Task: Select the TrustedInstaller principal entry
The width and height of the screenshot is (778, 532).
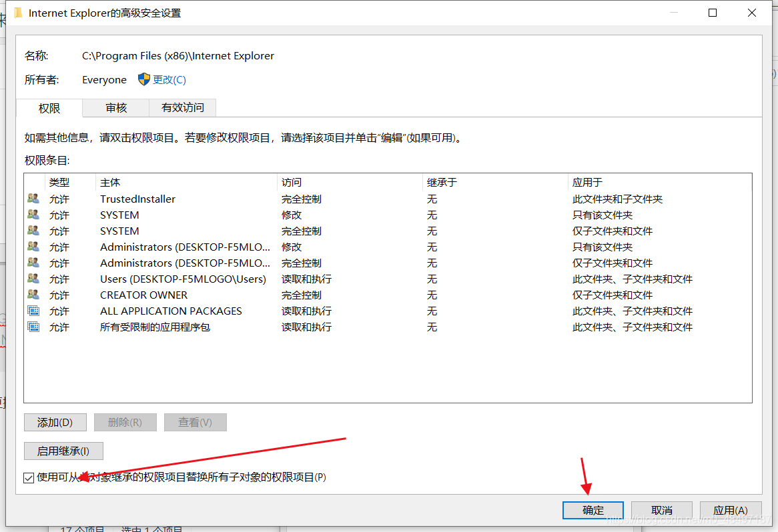Action: coord(138,199)
